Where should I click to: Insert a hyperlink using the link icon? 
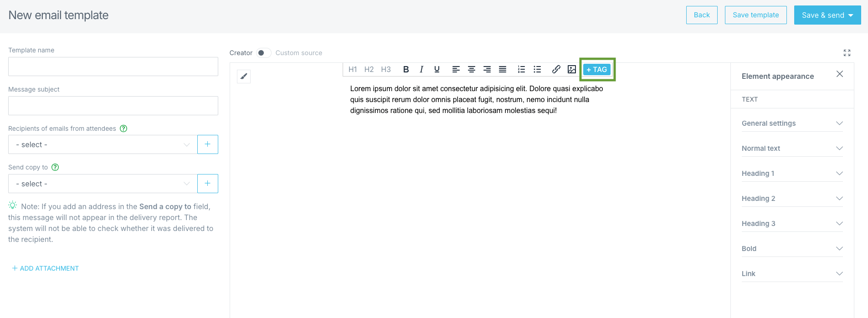tap(556, 69)
